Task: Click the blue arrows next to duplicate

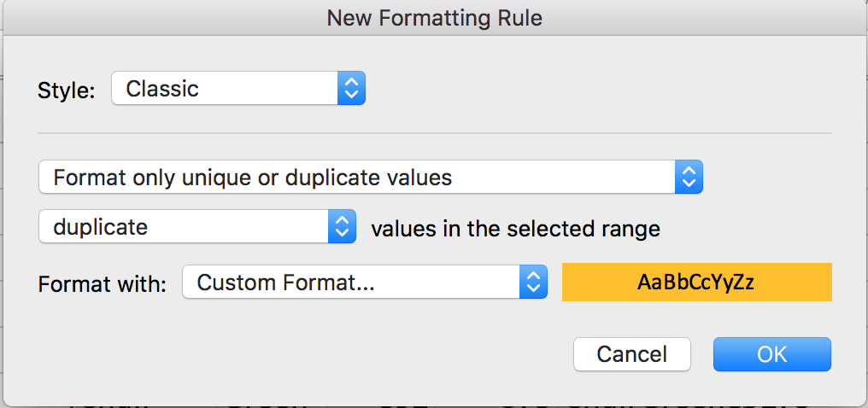Action: 342,227
